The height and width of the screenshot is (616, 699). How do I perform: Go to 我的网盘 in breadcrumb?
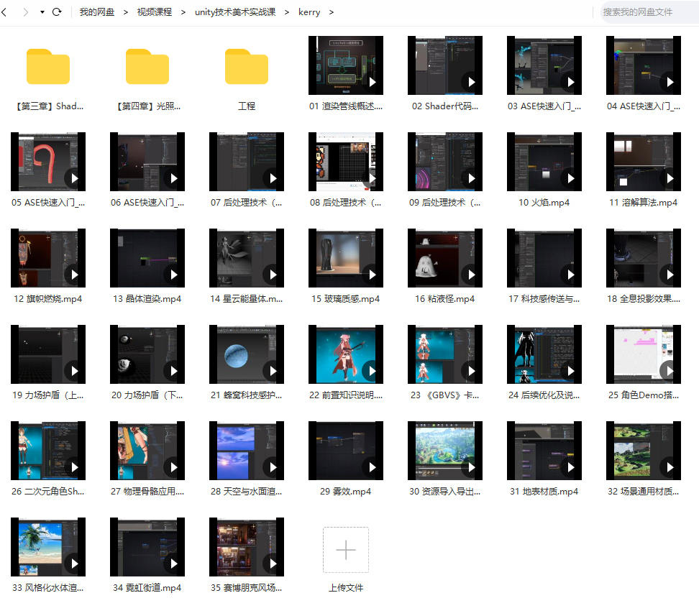point(96,12)
